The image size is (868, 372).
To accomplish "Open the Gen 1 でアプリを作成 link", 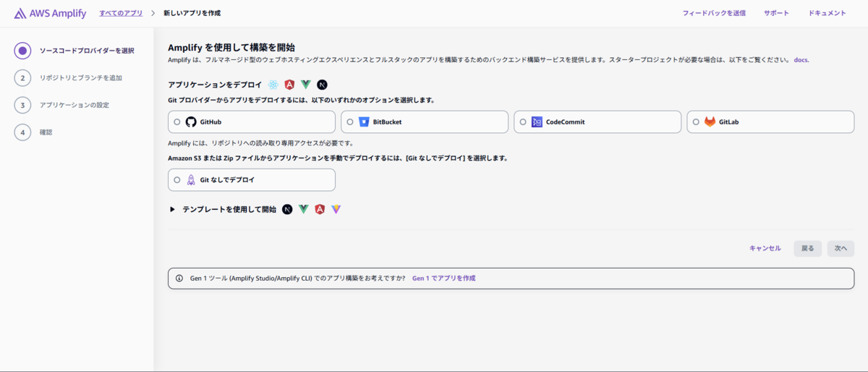I will point(444,278).
